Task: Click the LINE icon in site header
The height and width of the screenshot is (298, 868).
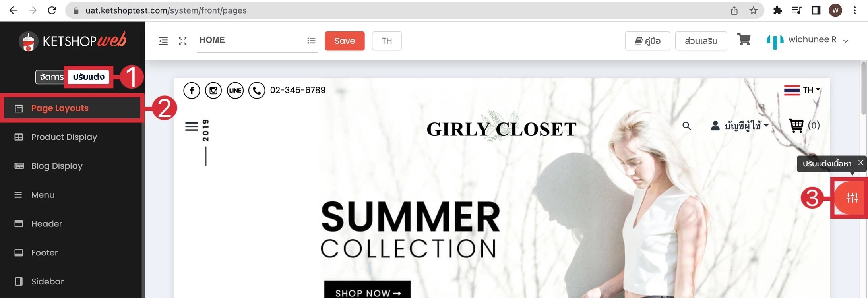Action: [x=235, y=91]
